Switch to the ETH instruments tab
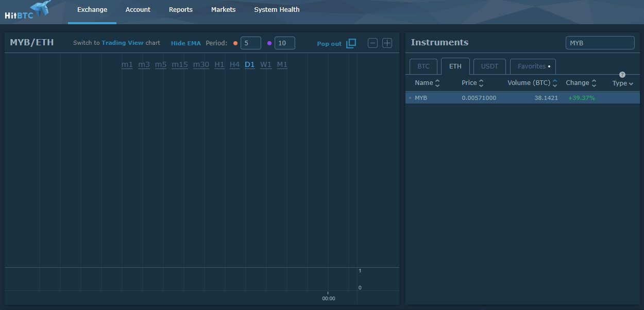 [455, 66]
